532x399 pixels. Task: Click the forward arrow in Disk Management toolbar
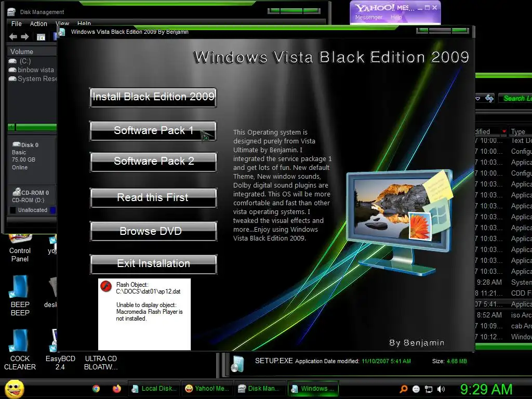point(25,37)
